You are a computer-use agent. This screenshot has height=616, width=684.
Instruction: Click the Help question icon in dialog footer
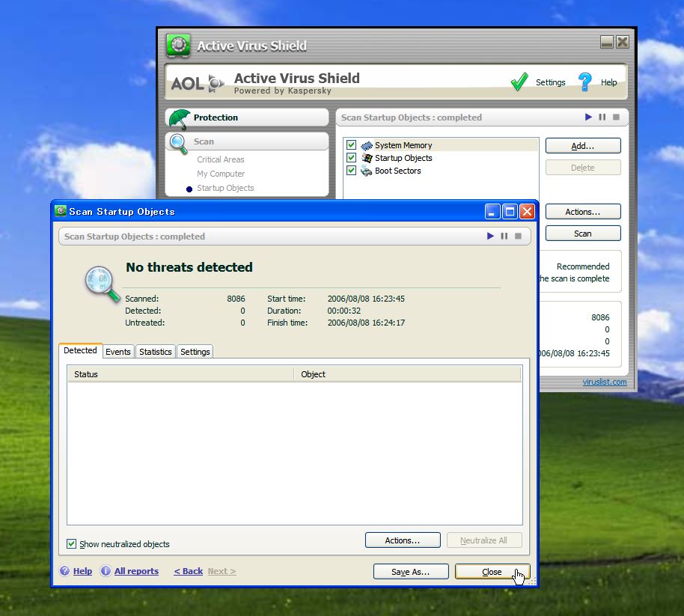coord(64,570)
